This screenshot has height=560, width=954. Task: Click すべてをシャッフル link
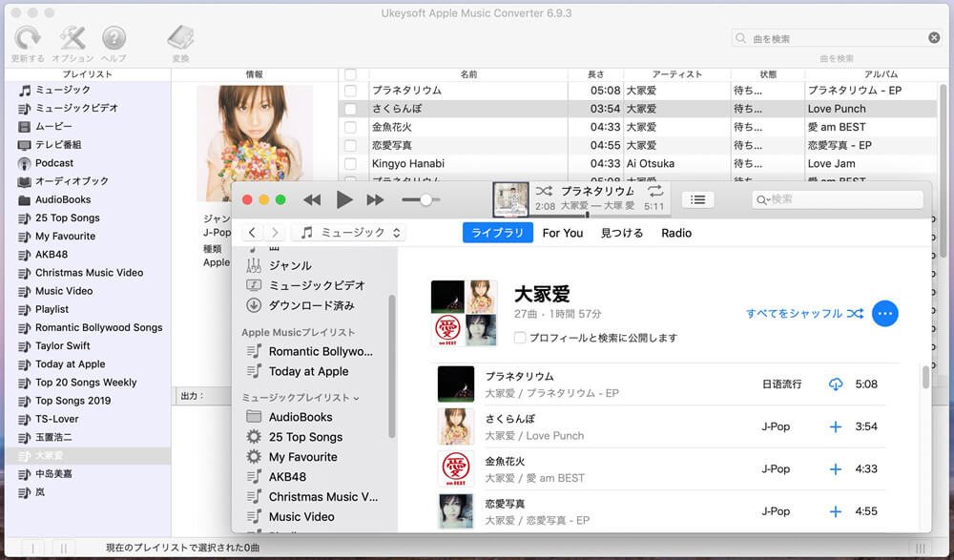(x=804, y=314)
